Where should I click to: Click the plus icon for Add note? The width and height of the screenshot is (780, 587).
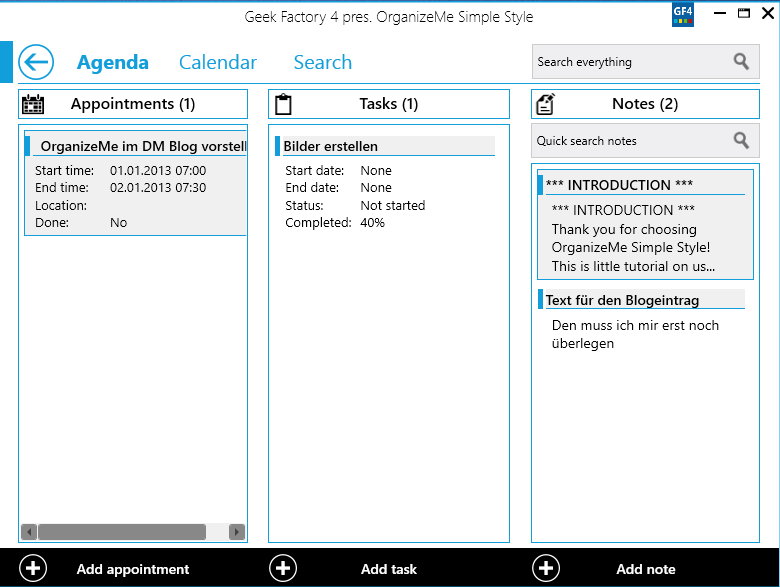(x=546, y=568)
